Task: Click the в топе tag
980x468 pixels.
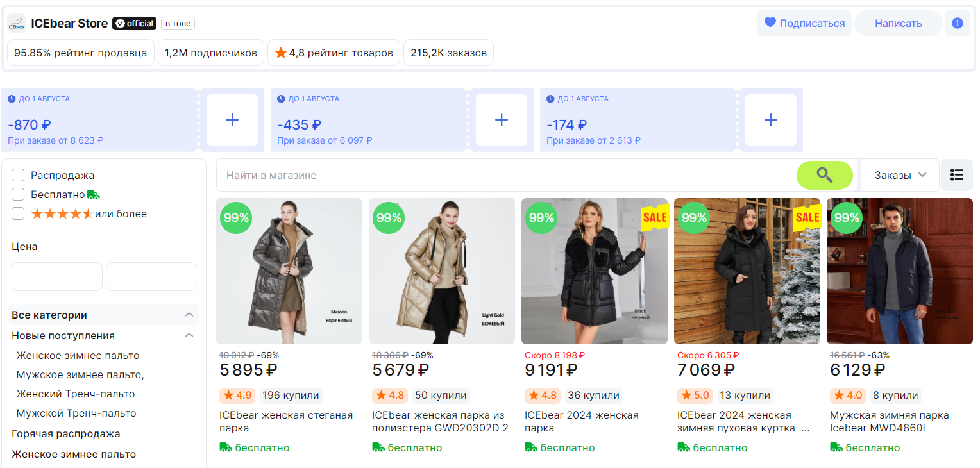Action: (178, 24)
